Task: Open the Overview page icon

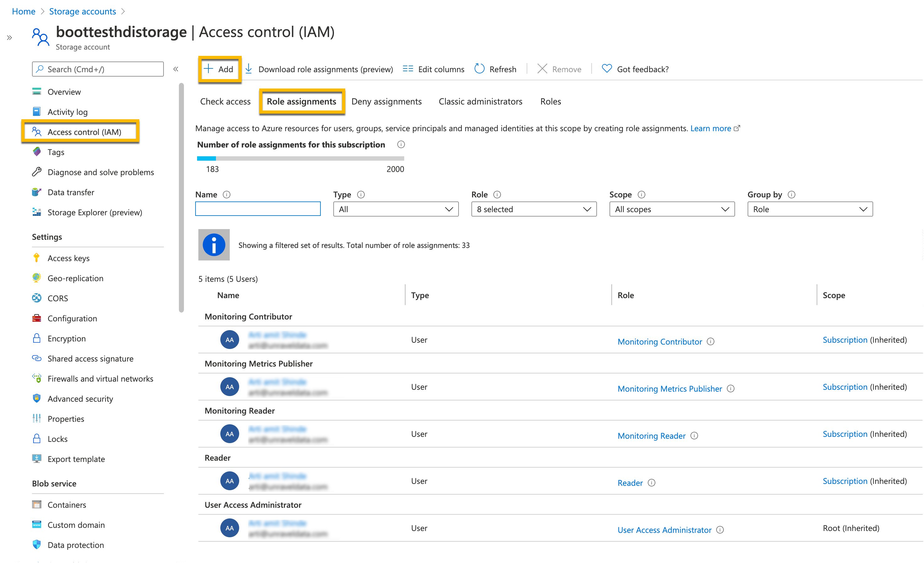Action: 37,91
